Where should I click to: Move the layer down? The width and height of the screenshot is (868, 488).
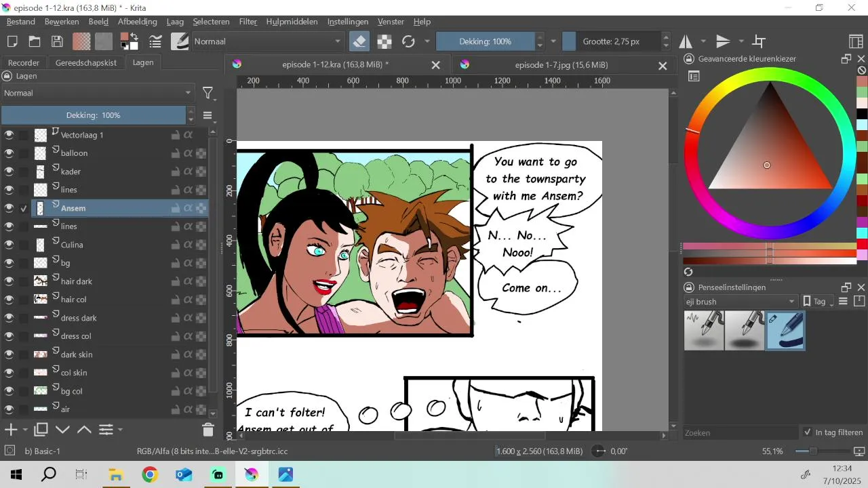63,429
